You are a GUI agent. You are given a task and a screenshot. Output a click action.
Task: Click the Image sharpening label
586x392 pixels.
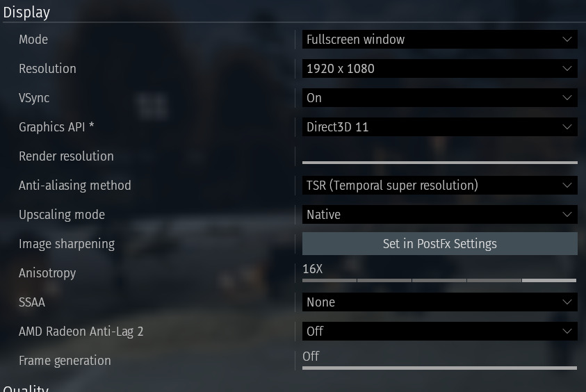tap(67, 244)
